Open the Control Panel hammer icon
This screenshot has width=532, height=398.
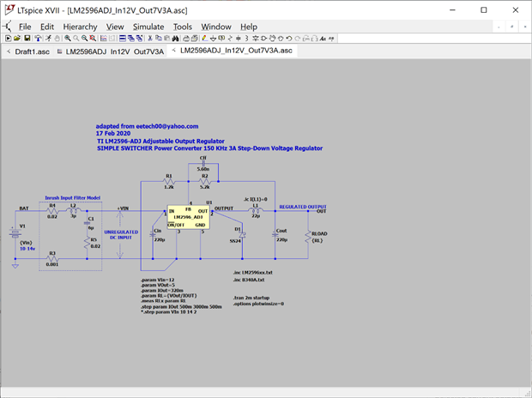[39, 39]
